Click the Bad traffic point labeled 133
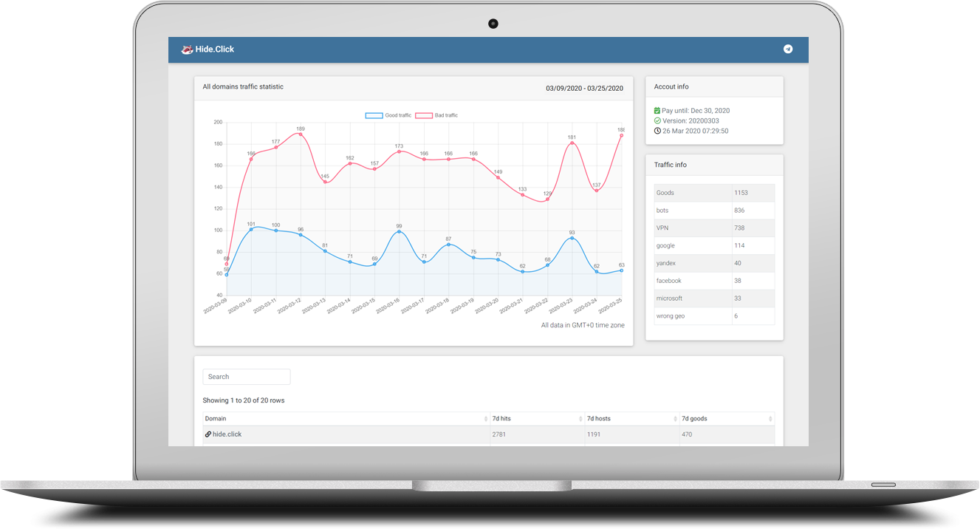Image resolution: width=980 pixels, height=529 pixels. click(522, 194)
